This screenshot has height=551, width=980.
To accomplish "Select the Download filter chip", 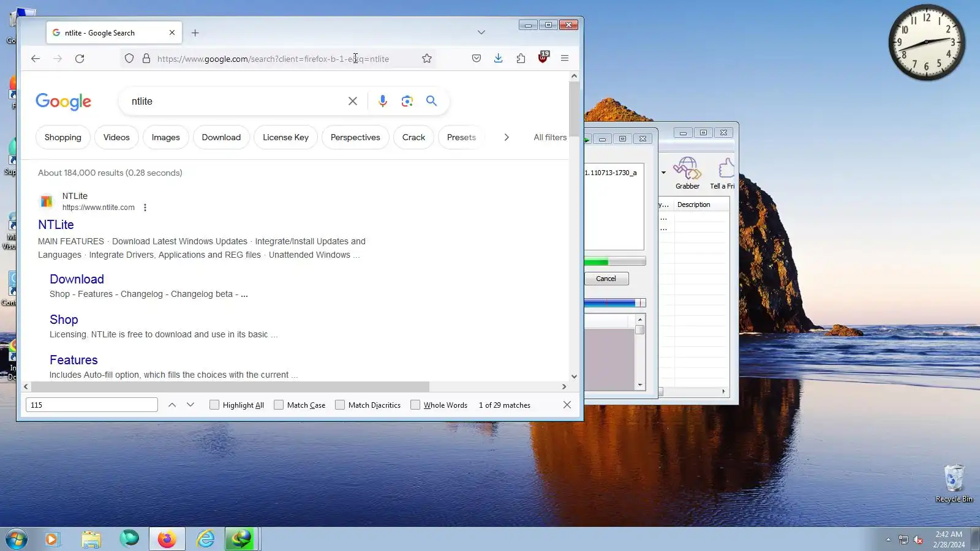I will (x=221, y=137).
